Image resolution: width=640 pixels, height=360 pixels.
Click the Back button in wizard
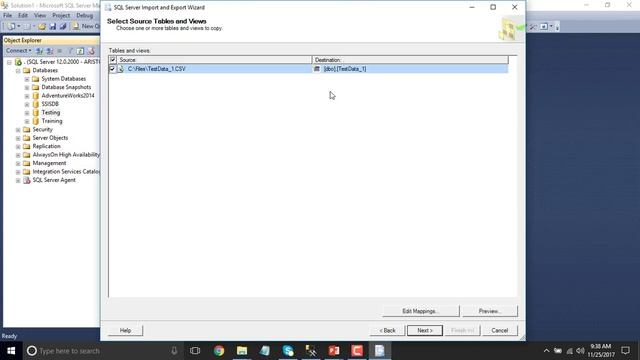[387, 330]
